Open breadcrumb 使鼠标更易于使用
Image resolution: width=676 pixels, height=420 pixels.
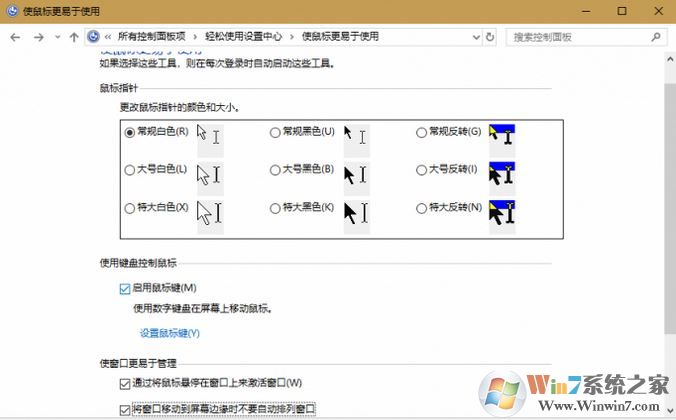(x=340, y=37)
